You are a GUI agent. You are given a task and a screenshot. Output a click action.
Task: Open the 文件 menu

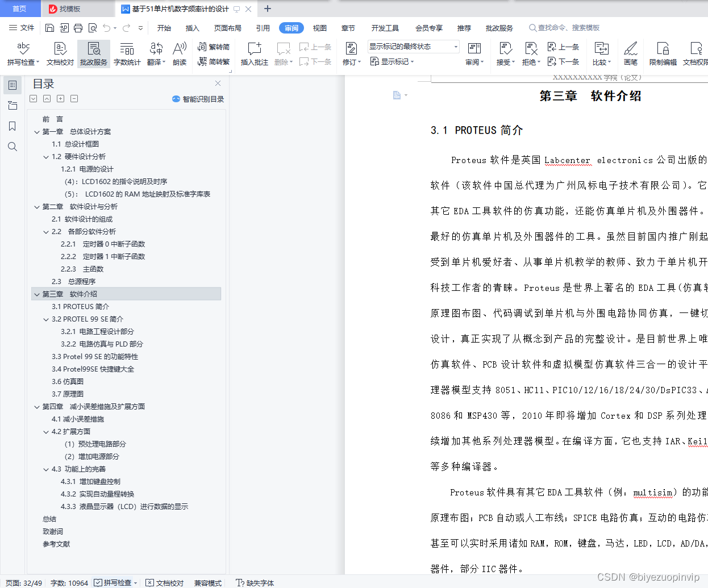pos(22,28)
